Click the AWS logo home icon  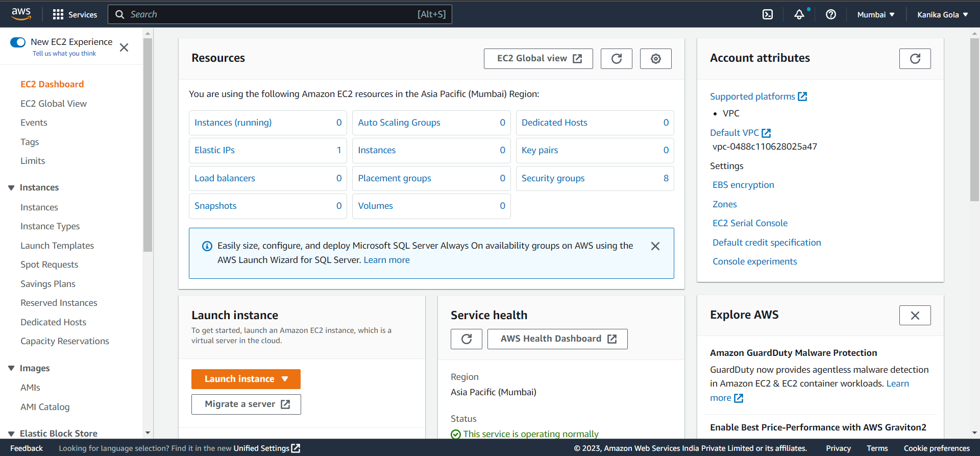tap(21, 14)
